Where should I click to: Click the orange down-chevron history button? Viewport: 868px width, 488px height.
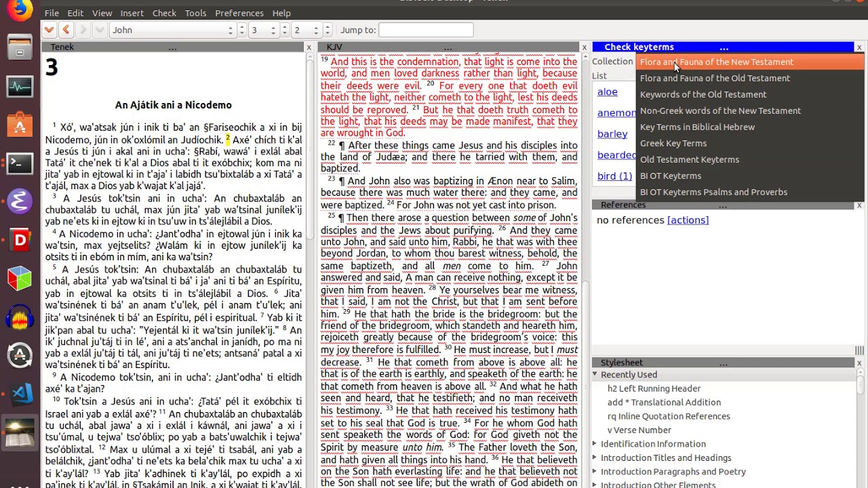tap(49, 30)
